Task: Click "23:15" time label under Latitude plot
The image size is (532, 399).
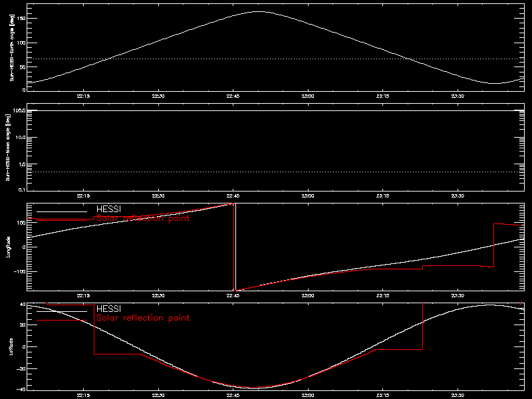Action: pos(383,396)
